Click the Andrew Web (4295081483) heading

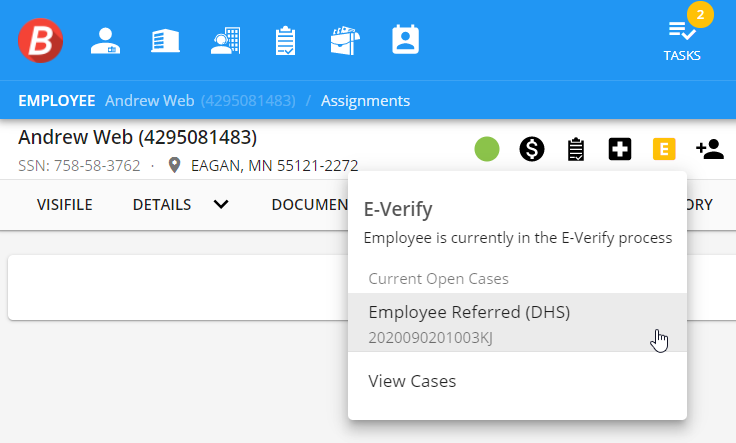138,137
